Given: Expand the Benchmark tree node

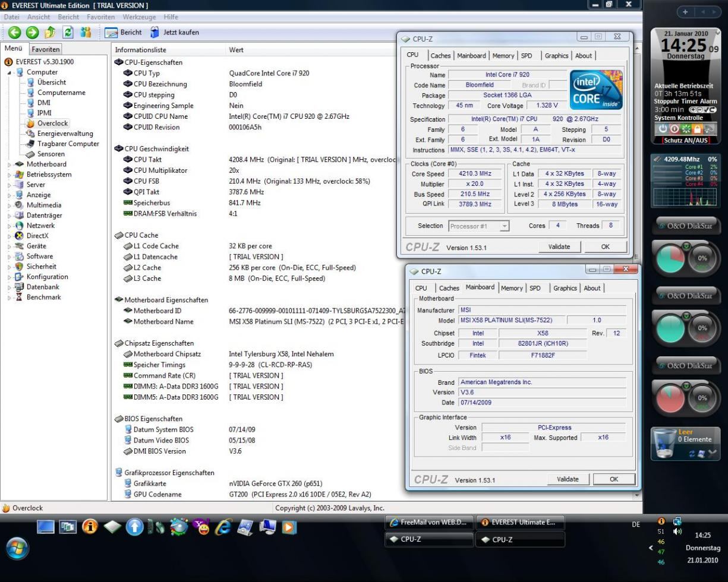Looking at the screenshot, I should point(10,297).
